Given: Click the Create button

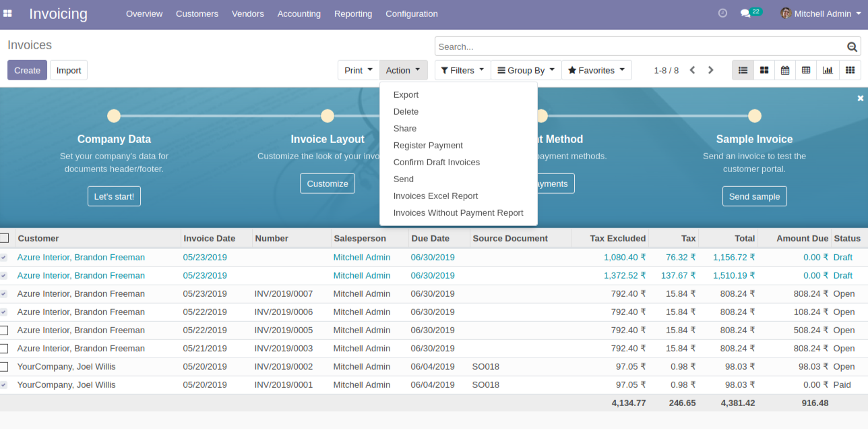Looking at the screenshot, I should coord(27,70).
